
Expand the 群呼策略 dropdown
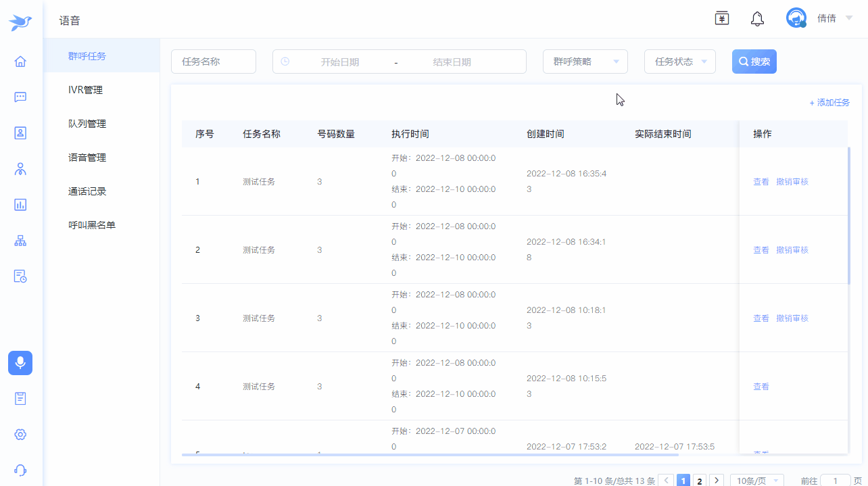[x=585, y=62]
